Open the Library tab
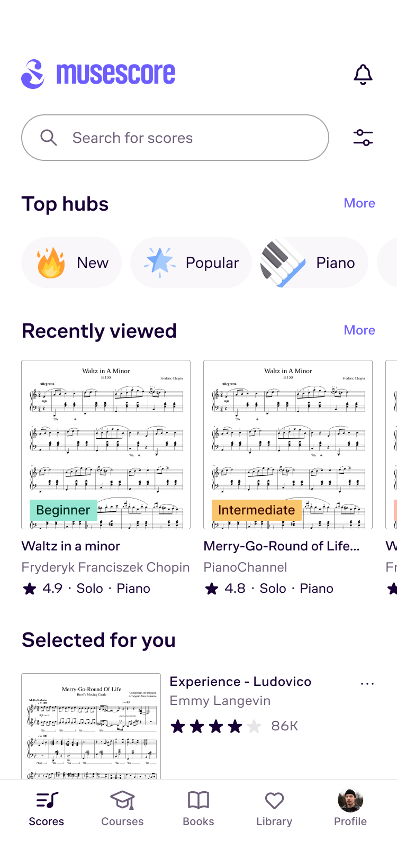The image size is (397, 868). pyautogui.click(x=274, y=808)
